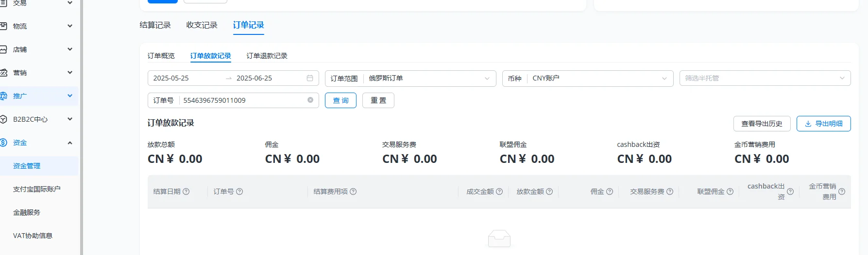Screen dimensions: 868x255
Task: Click help icon next to 金币营销费用 column
Action: [x=842, y=191]
